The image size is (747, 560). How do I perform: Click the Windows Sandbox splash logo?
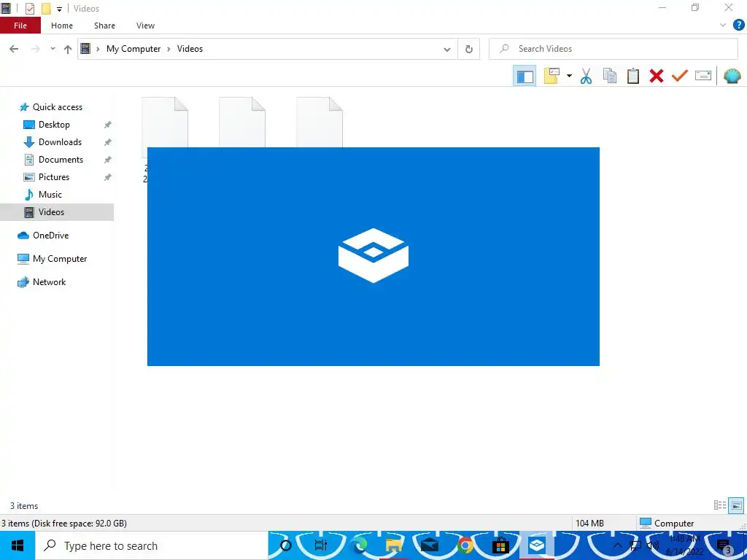click(x=373, y=256)
